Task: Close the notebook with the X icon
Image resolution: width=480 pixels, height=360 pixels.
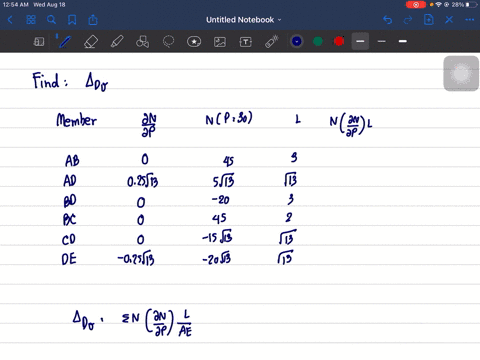Action: [449, 20]
